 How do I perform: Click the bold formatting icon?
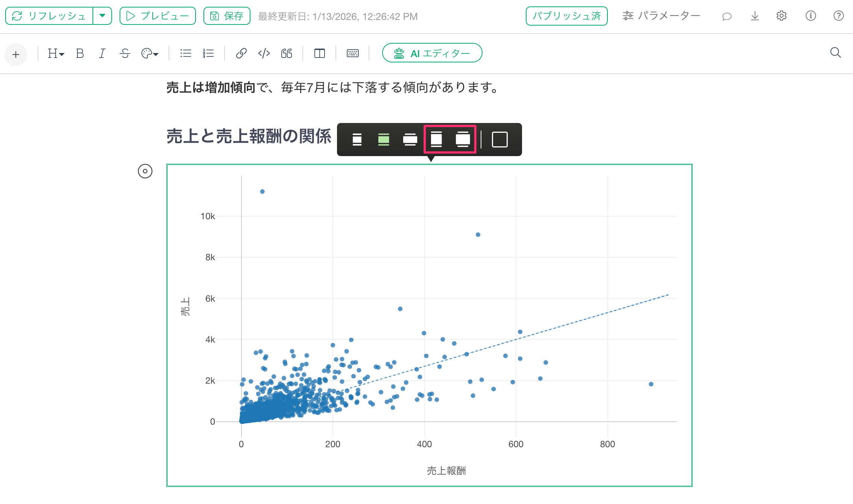[x=80, y=53]
